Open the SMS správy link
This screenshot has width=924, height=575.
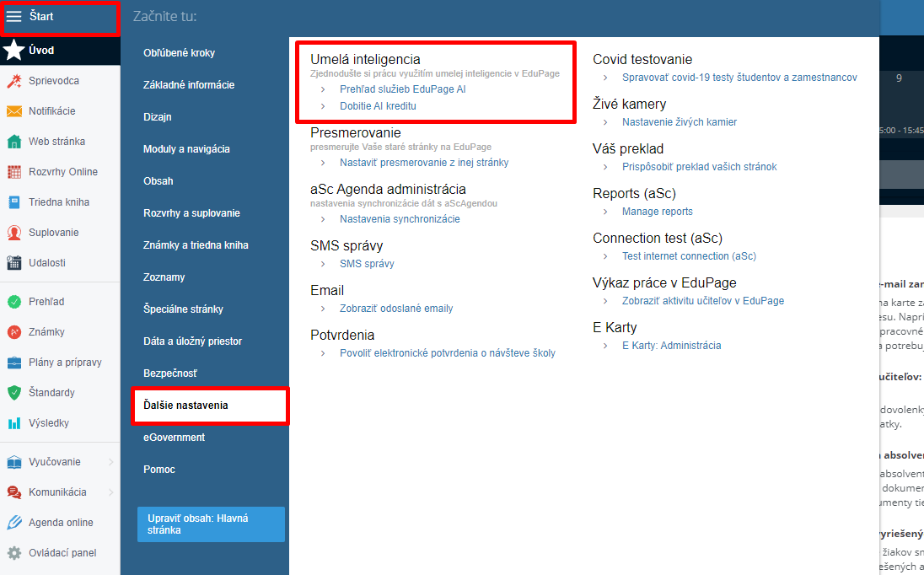(x=367, y=264)
